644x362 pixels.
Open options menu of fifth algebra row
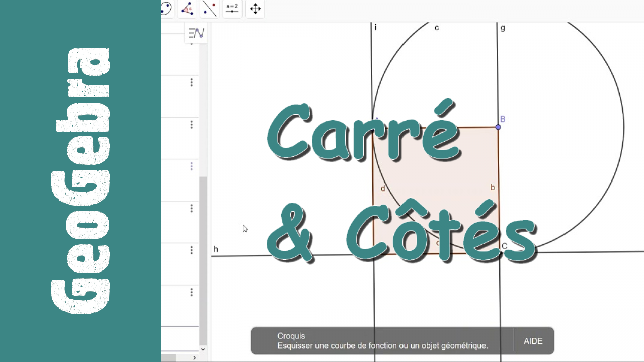click(x=191, y=208)
